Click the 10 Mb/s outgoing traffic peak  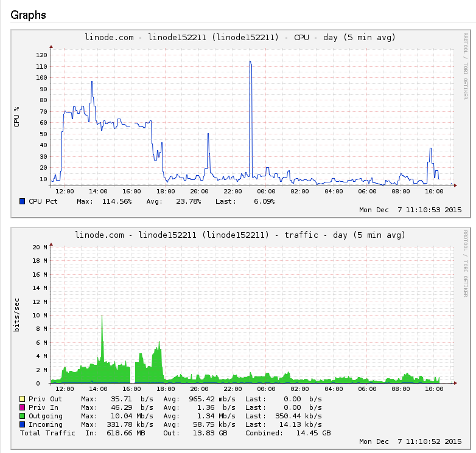[102, 316]
